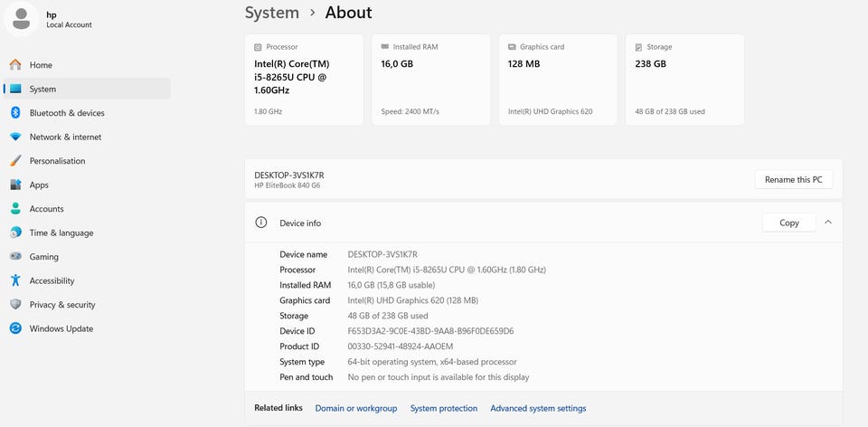This screenshot has height=427, width=868.
Task: Select the Accounts person icon
Action: tap(15, 209)
